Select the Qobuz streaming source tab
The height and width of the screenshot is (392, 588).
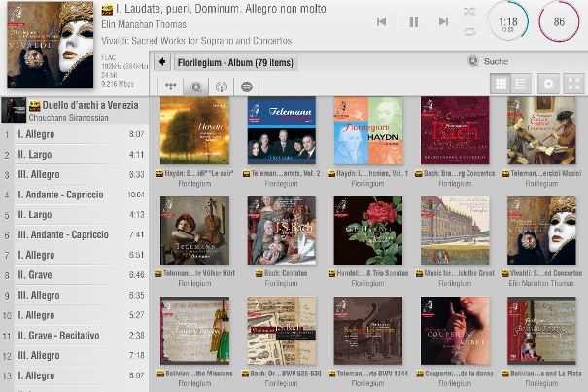[x=195, y=87]
